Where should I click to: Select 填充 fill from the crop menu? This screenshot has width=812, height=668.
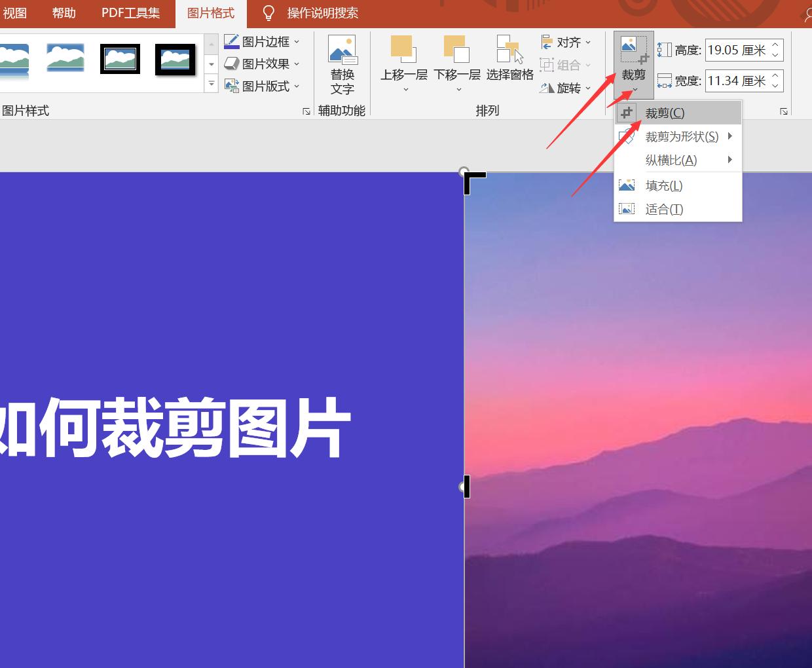tap(663, 185)
